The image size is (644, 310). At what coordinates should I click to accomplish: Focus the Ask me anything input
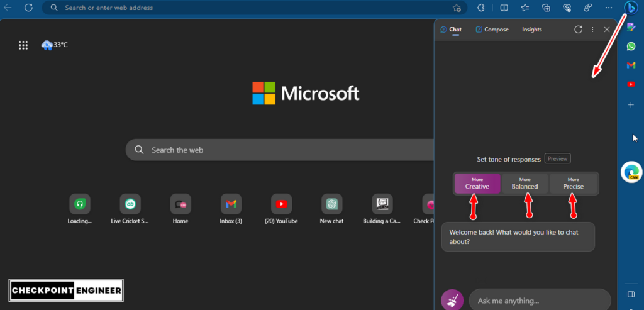pyautogui.click(x=540, y=301)
